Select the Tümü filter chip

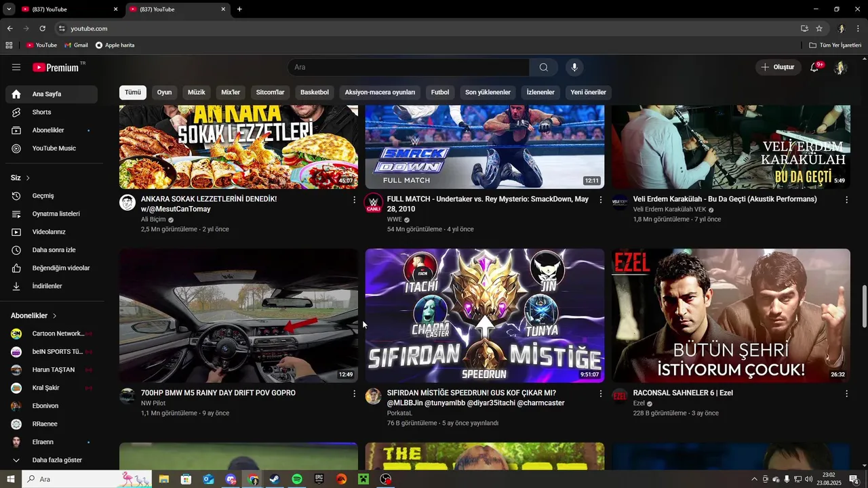click(133, 92)
